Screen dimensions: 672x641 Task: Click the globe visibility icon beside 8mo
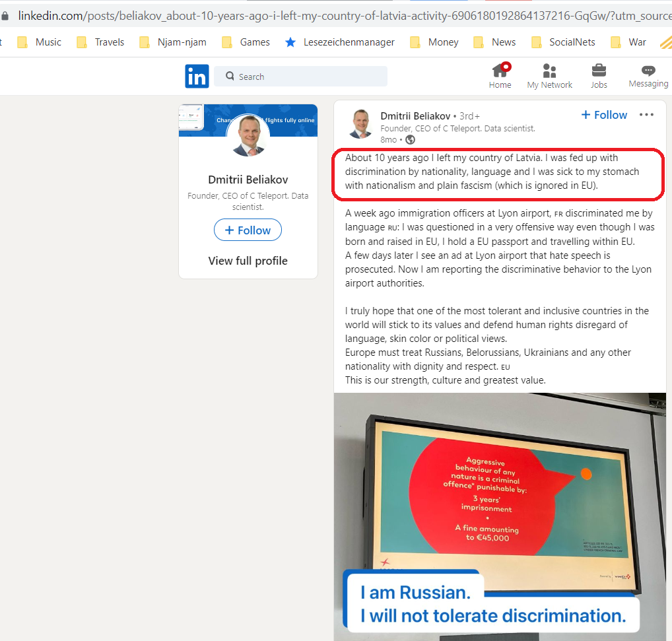tap(410, 140)
